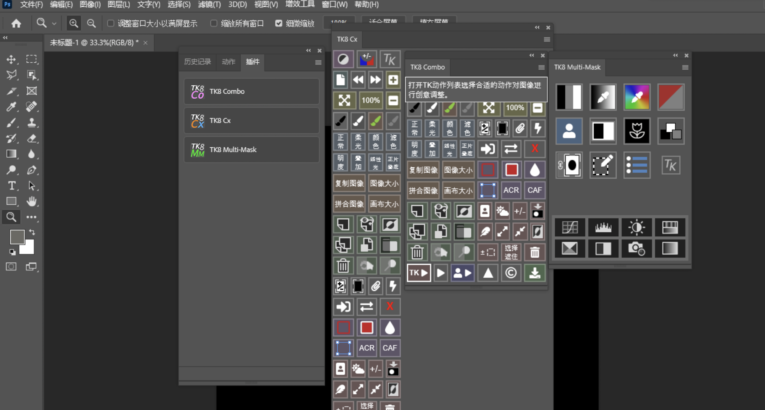Click rainbow color eyedropper icon in Multi-Mask
Image resolution: width=765 pixels, height=410 pixels.
(x=637, y=97)
